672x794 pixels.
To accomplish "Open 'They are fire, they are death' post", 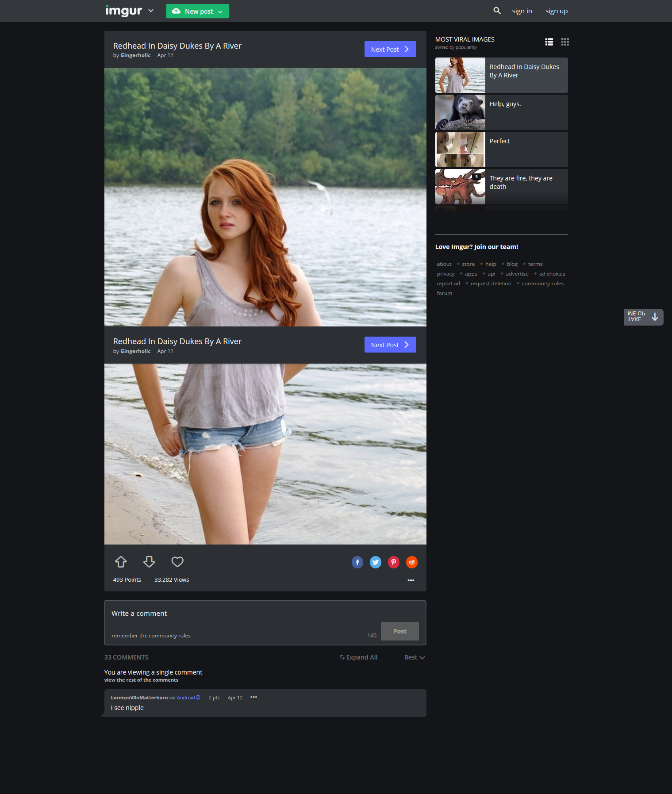I will point(502,187).
